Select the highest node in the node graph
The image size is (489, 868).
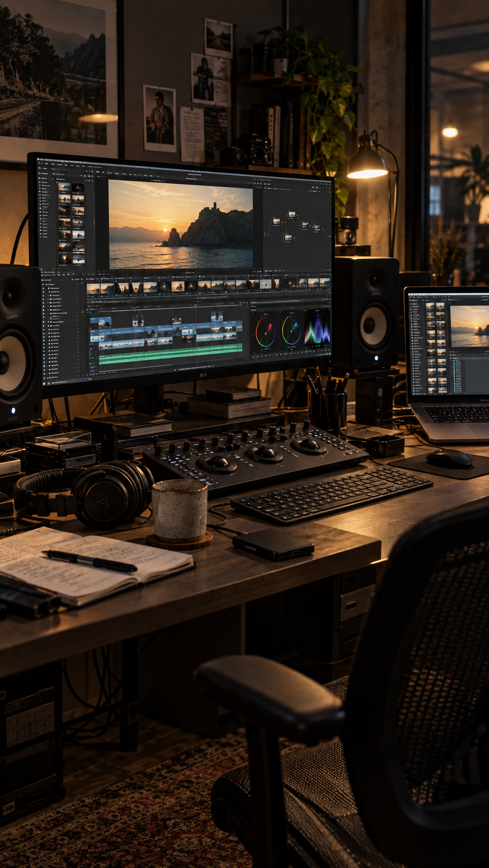[292, 214]
